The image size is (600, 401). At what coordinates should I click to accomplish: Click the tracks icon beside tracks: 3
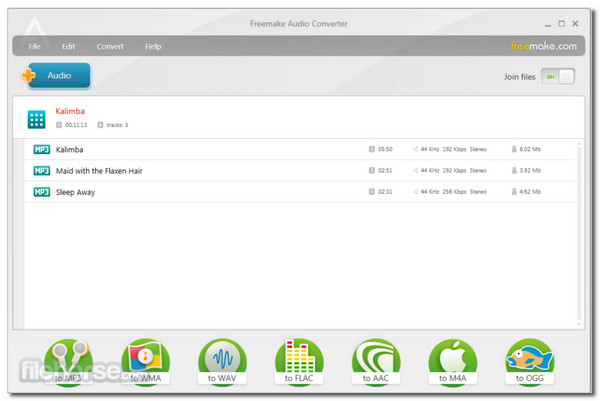(x=100, y=125)
